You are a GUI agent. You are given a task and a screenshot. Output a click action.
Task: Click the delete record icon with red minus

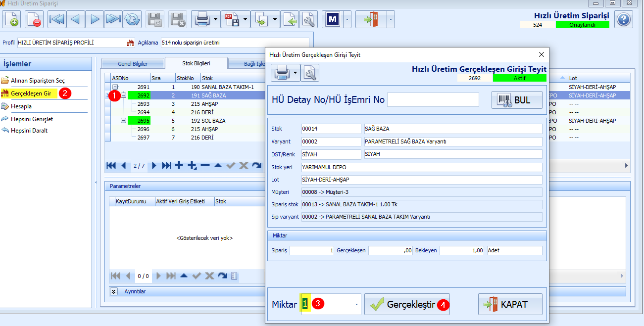tap(34, 20)
